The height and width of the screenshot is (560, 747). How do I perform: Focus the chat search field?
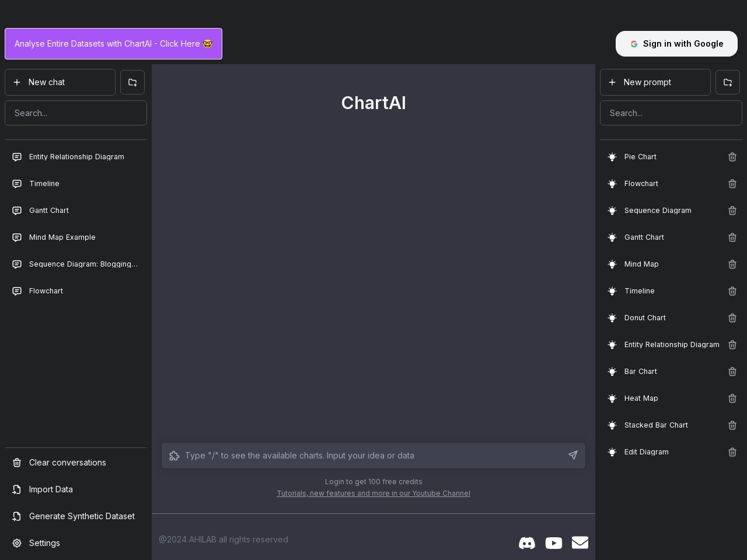(x=76, y=113)
